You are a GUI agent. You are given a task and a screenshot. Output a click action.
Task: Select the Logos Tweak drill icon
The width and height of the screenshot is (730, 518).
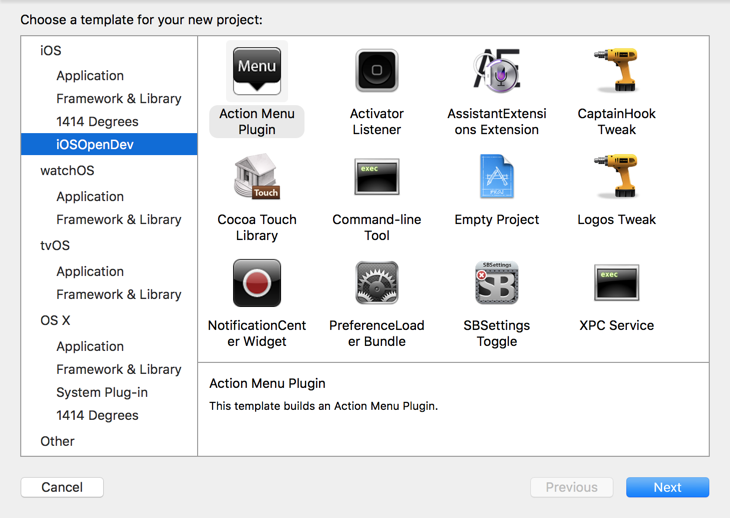[x=617, y=177]
